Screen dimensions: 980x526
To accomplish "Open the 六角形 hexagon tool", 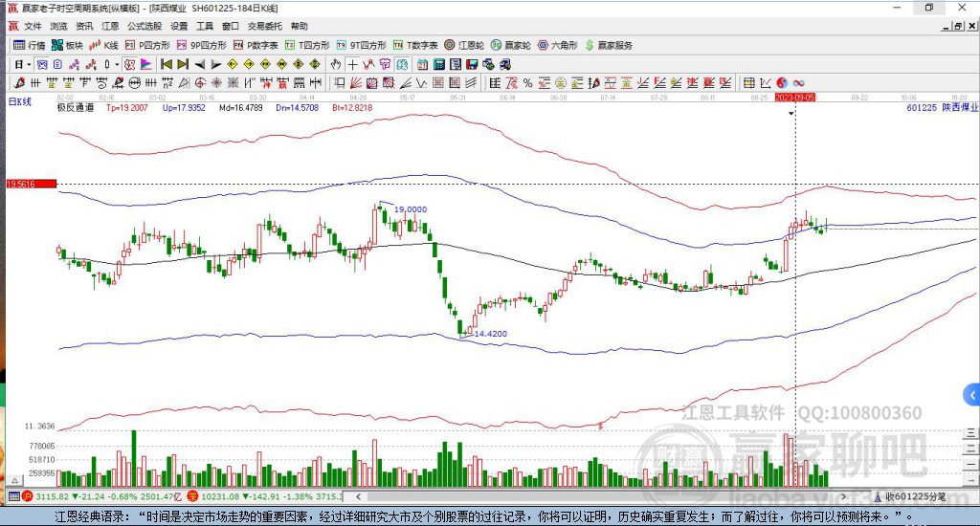I will point(558,45).
